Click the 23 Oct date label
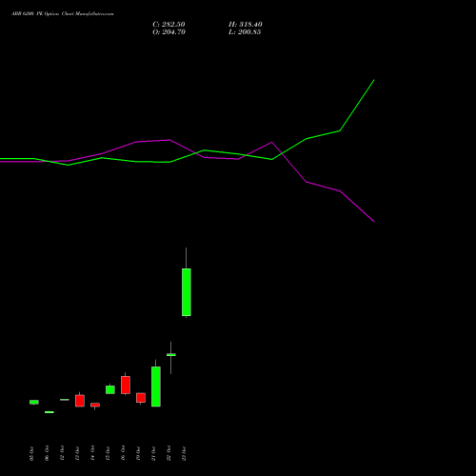 point(184,453)
